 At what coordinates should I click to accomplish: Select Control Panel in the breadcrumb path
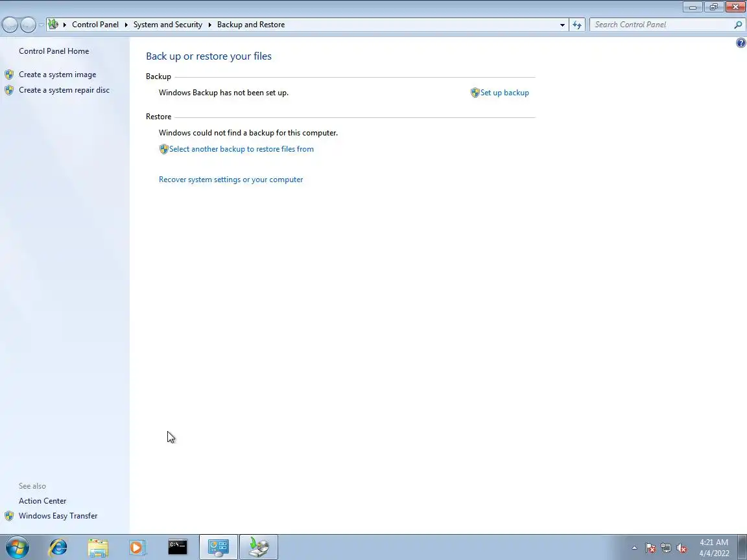click(95, 25)
